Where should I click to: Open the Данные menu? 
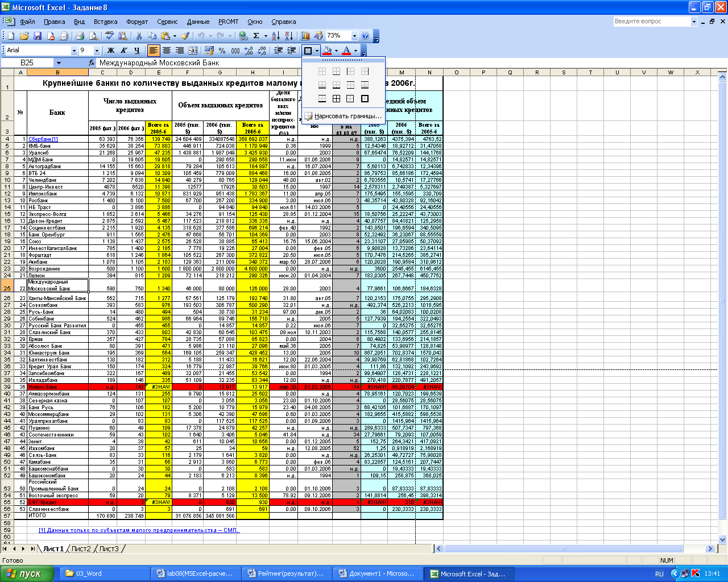(198, 22)
